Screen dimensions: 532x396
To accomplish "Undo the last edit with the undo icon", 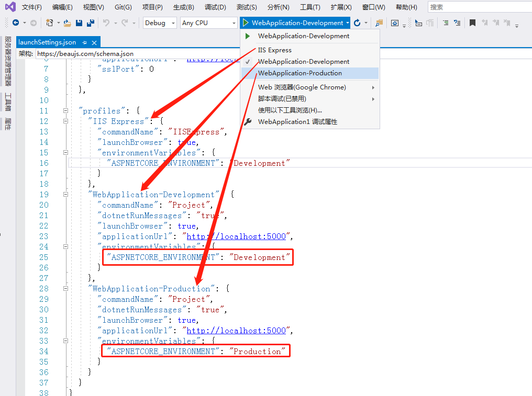I will click(106, 22).
